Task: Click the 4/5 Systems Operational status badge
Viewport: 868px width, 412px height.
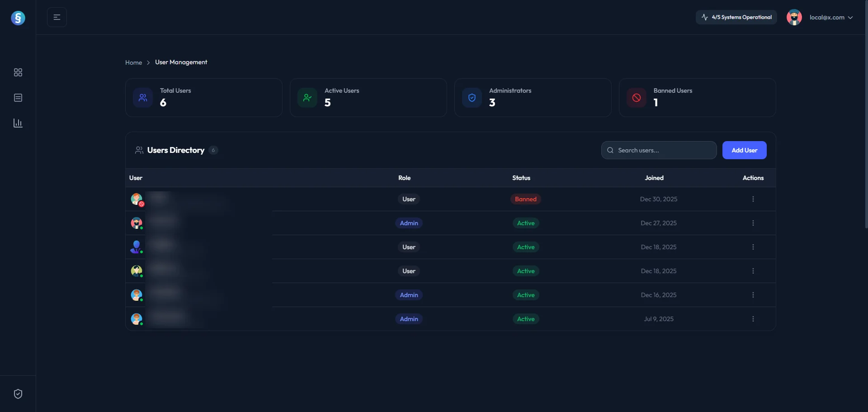Action: (x=736, y=17)
